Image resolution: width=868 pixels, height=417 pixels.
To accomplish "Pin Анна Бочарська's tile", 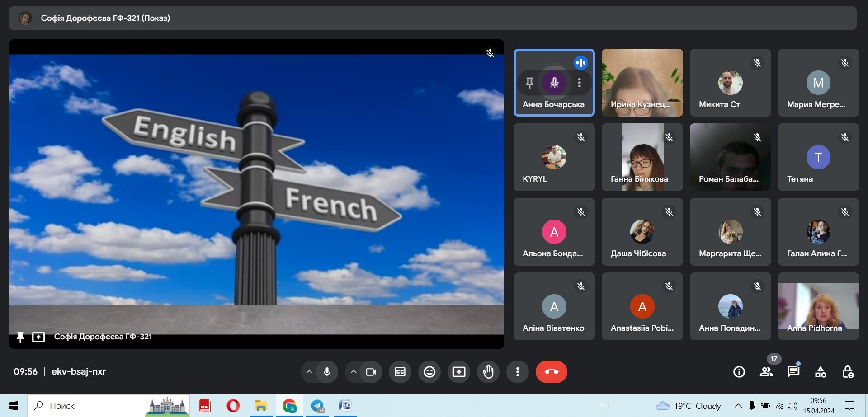I will click(x=529, y=83).
